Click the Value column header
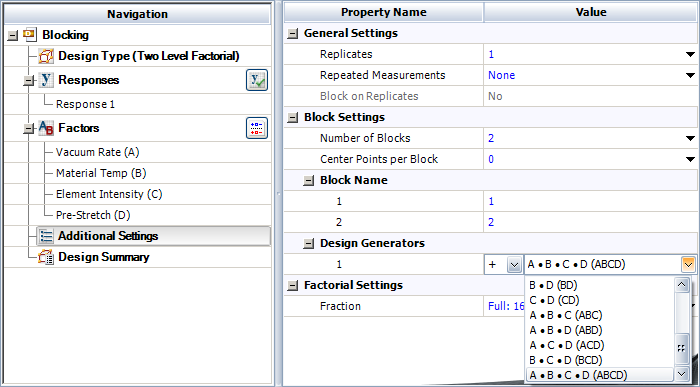The image size is (700, 387). click(x=591, y=12)
